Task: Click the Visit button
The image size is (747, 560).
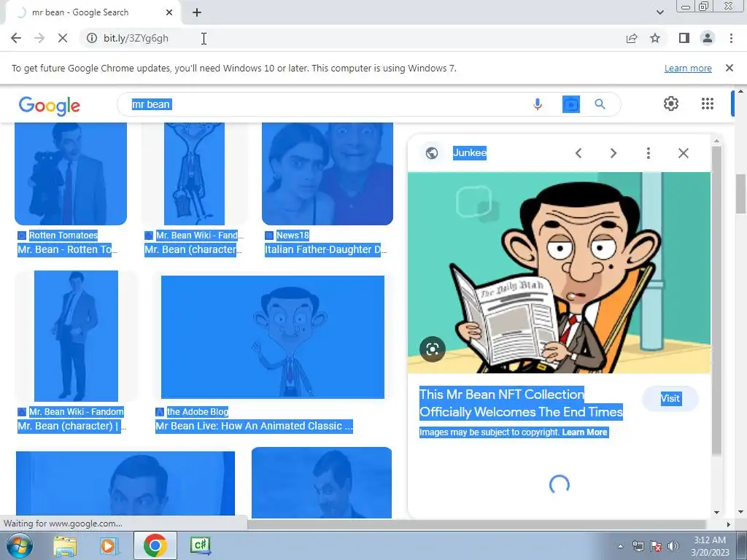Action: 670,399
